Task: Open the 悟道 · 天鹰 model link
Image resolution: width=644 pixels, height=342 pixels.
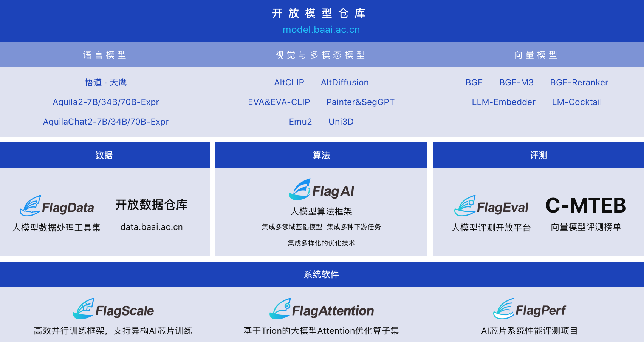Action: click(x=106, y=82)
